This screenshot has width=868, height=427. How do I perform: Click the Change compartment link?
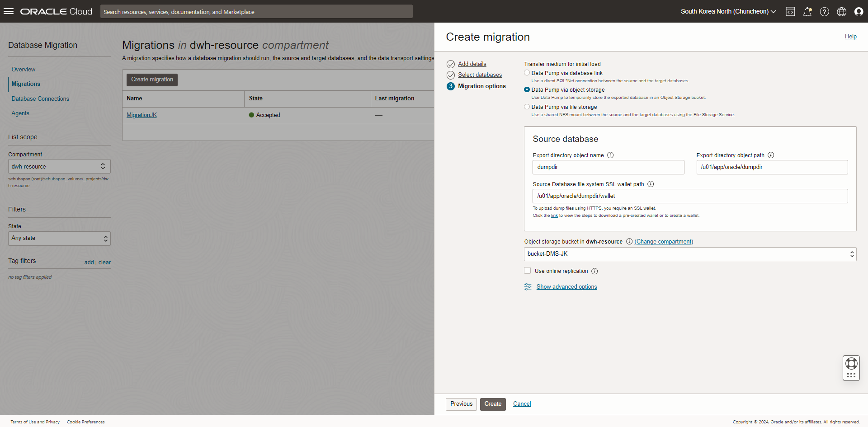point(664,242)
